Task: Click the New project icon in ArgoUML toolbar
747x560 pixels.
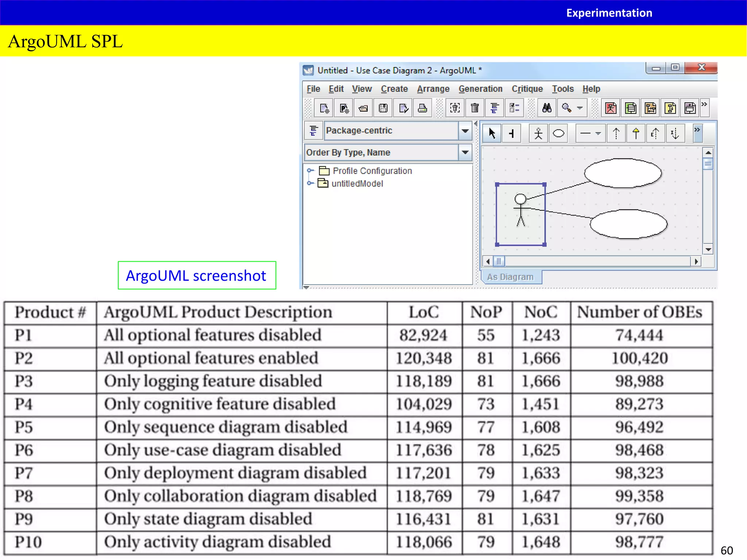Action: (x=324, y=108)
